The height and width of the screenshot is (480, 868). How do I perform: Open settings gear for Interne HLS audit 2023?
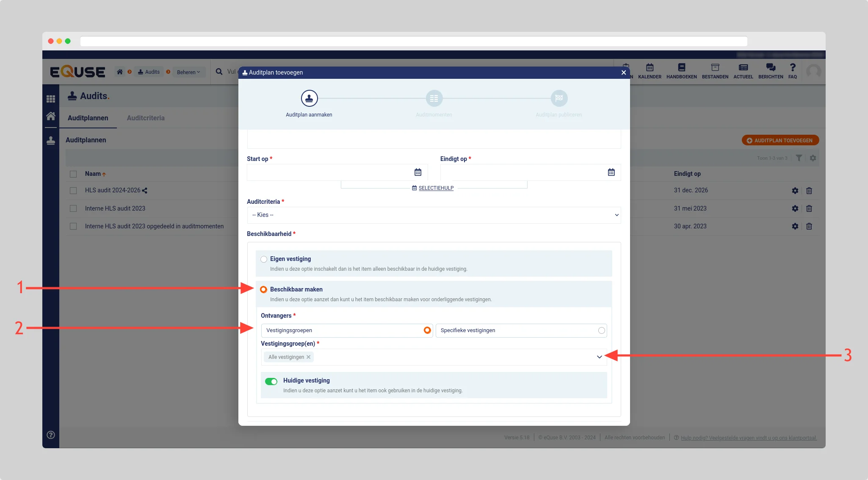tap(795, 208)
